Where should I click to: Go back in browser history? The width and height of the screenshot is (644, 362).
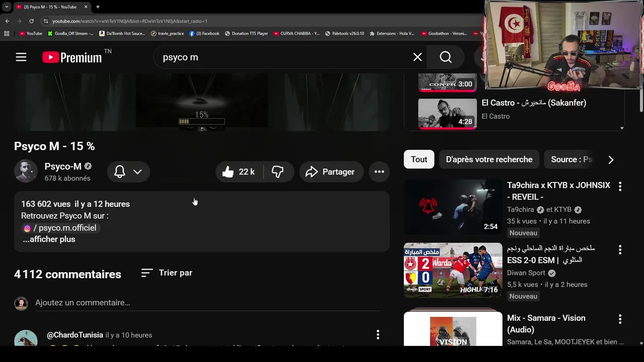[x=7, y=21]
